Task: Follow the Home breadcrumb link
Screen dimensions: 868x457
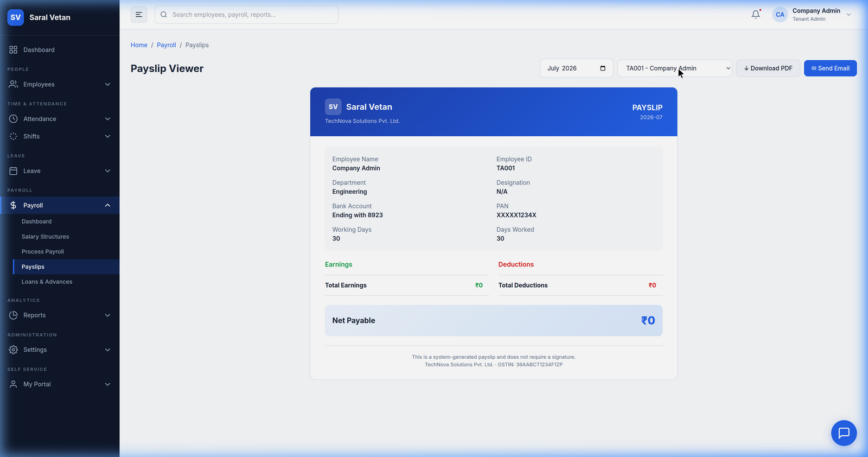Action: (x=139, y=45)
